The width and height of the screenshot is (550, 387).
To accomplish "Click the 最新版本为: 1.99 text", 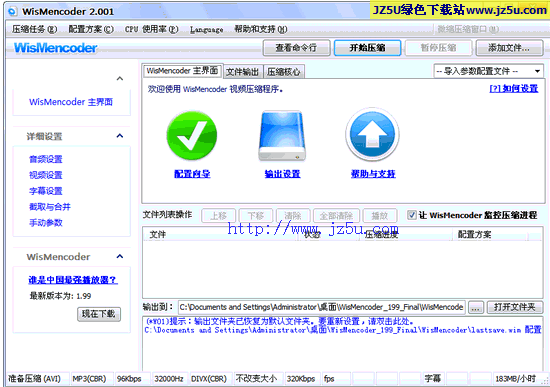I will click(60, 296).
